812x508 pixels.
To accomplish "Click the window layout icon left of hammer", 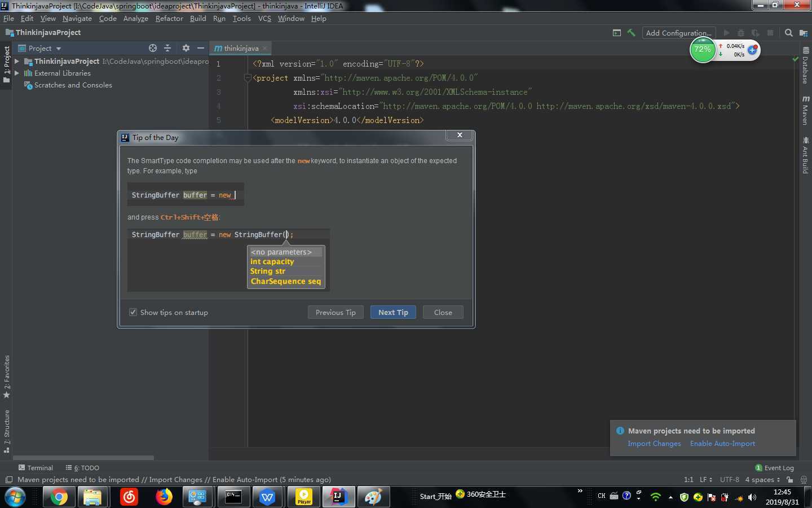I will coord(617,33).
